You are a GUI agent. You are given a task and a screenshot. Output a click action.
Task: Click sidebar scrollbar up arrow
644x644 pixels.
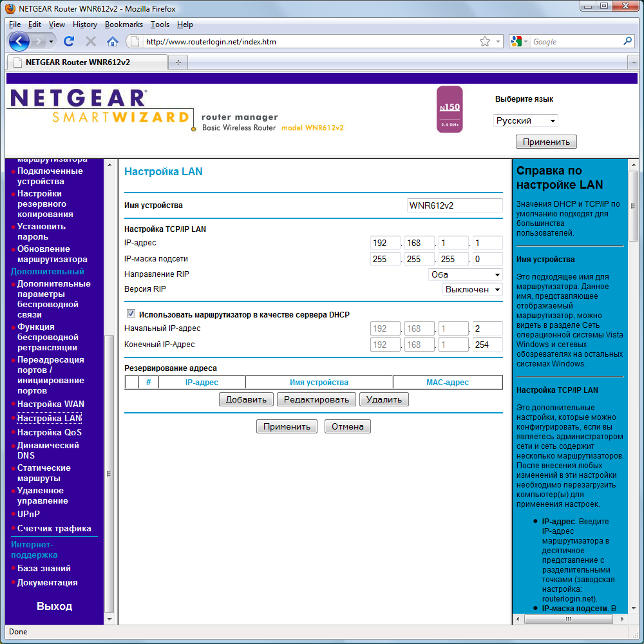[109, 165]
